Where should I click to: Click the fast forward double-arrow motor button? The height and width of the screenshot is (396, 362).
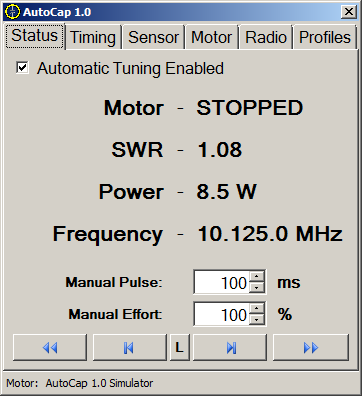pyautogui.click(x=311, y=348)
